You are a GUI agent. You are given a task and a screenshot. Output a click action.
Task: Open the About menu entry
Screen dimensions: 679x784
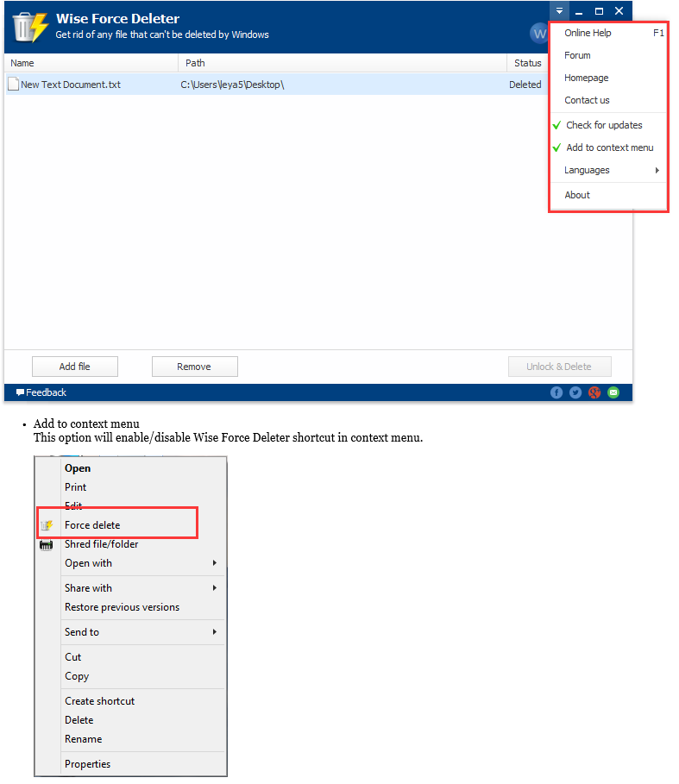pyautogui.click(x=608, y=195)
